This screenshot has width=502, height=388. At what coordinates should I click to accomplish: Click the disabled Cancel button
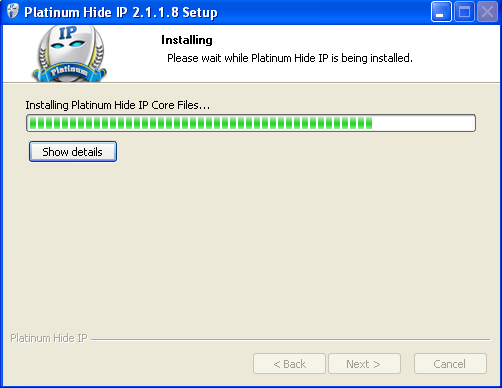(x=450, y=364)
